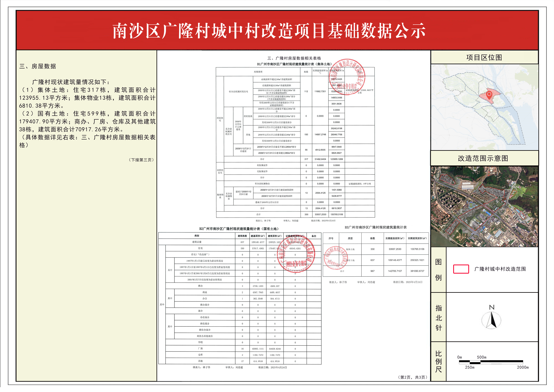Click the 图例 side label

pos(438,270)
